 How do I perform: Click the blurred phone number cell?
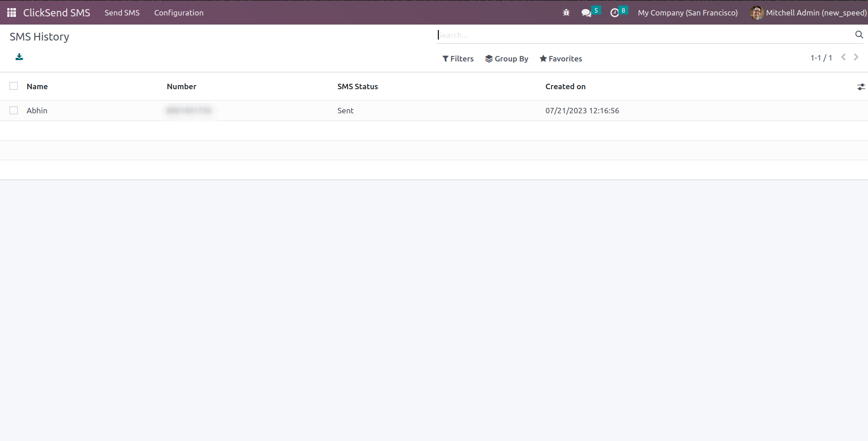point(189,111)
